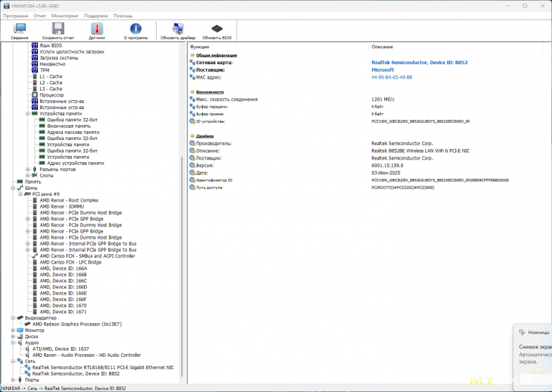Click the Обновить драйвер toolbar icon
Viewport: 552px width, 392px height.
(x=178, y=31)
